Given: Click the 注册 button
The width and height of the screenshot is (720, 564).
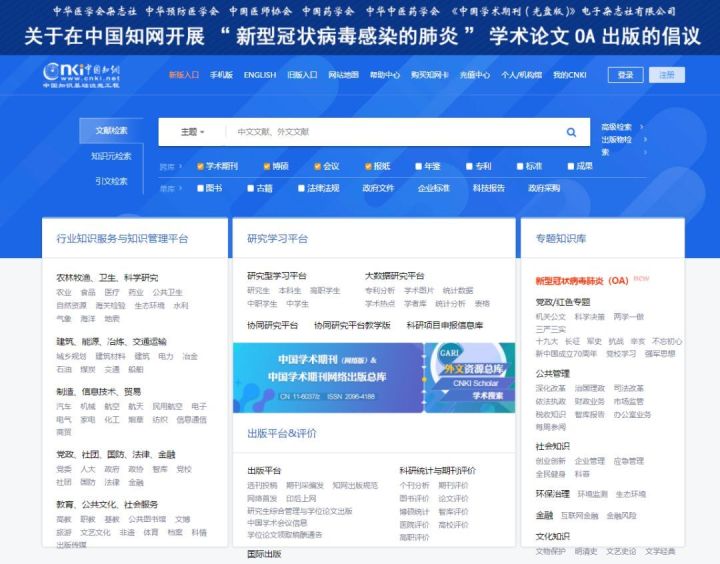Looking at the screenshot, I should pos(667,75).
